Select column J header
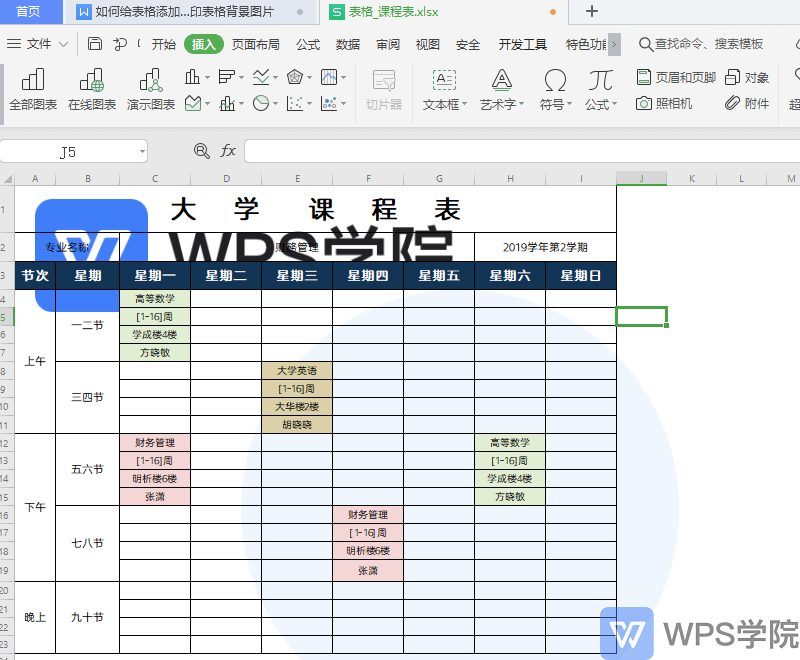This screenshot has width=800, height=660. (x=641, y=178)
